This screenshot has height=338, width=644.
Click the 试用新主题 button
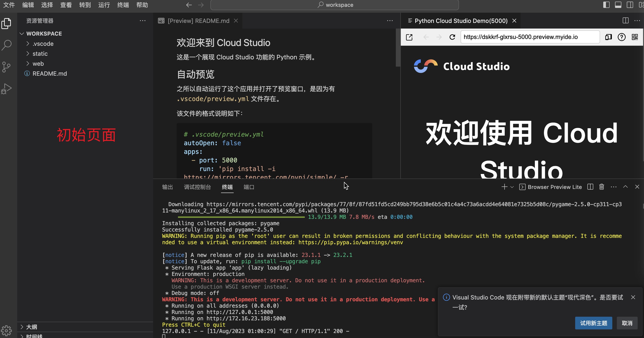(x=593, y=323)
